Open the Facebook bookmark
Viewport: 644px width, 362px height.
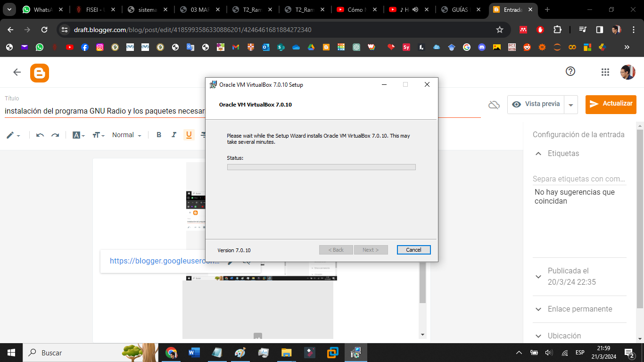(85, 47)
